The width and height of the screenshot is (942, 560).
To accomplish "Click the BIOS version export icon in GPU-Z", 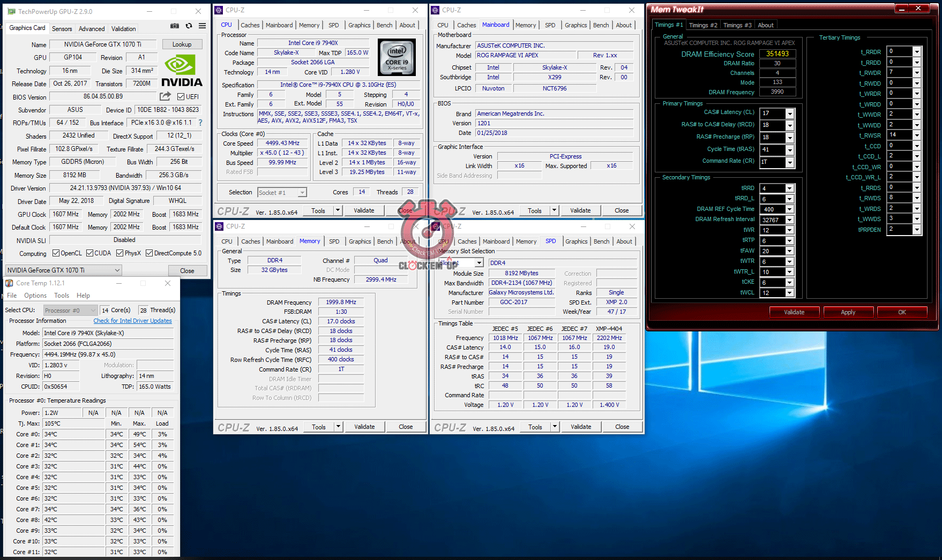I will [x=166, y=96].
